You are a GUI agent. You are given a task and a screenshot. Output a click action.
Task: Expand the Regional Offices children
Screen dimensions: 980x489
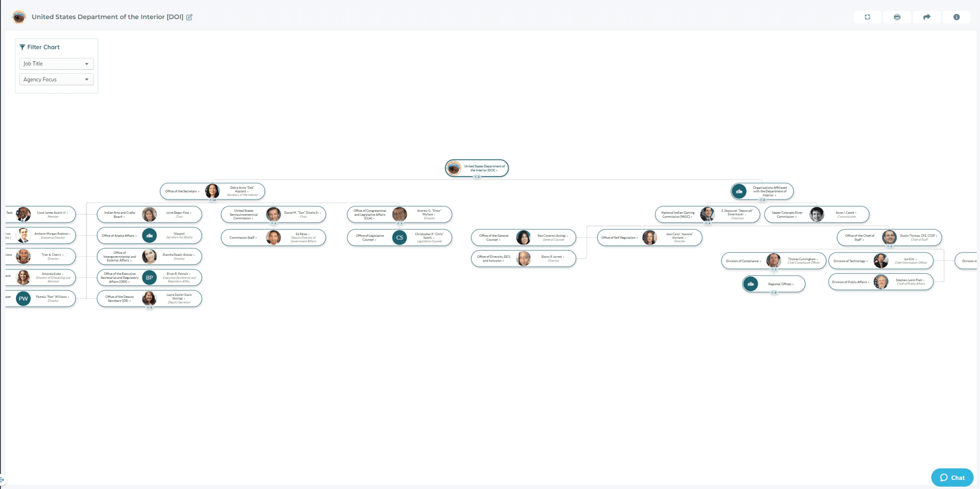774,293
